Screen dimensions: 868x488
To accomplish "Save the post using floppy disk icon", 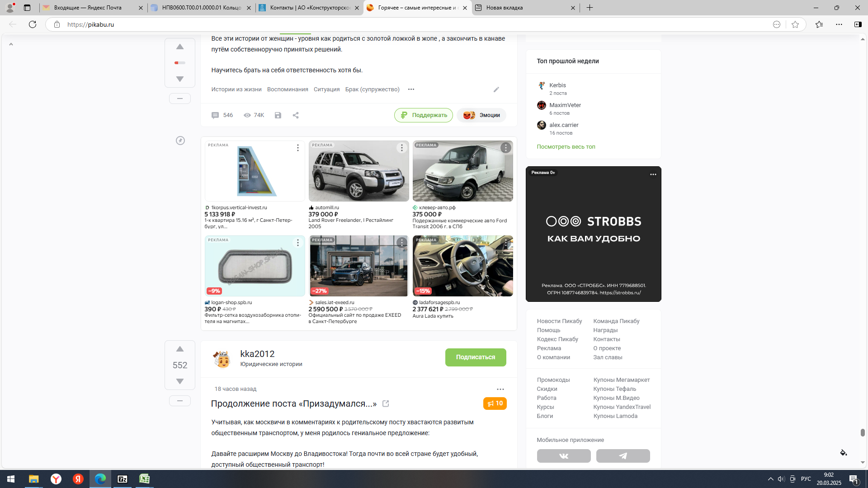I will (x=278, y=115).
